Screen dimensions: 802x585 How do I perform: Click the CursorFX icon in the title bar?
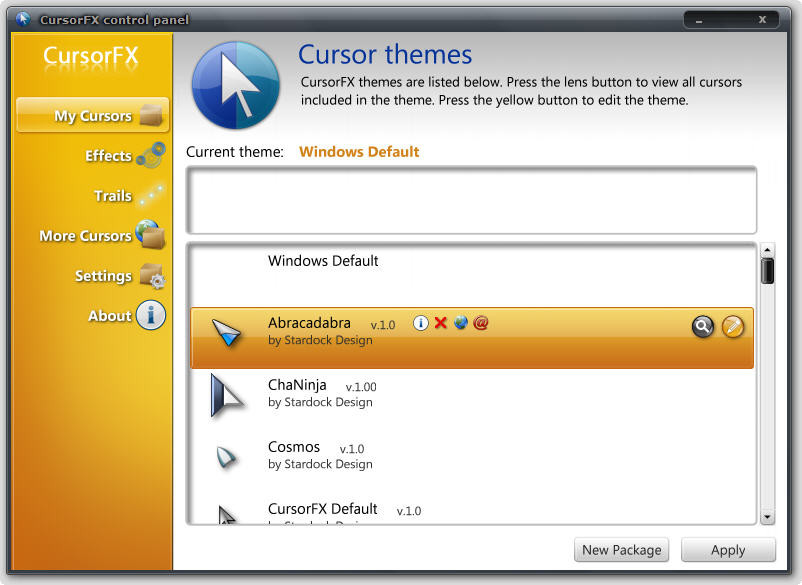point(24,18)
